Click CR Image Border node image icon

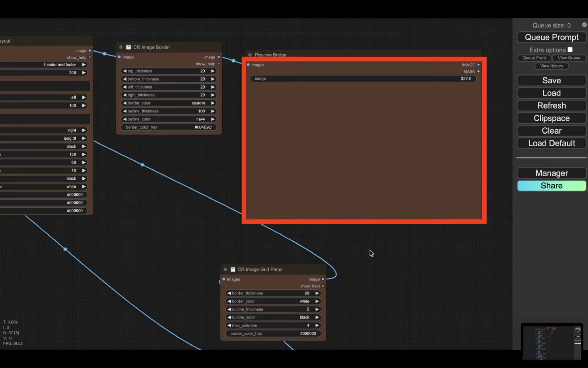129,47
